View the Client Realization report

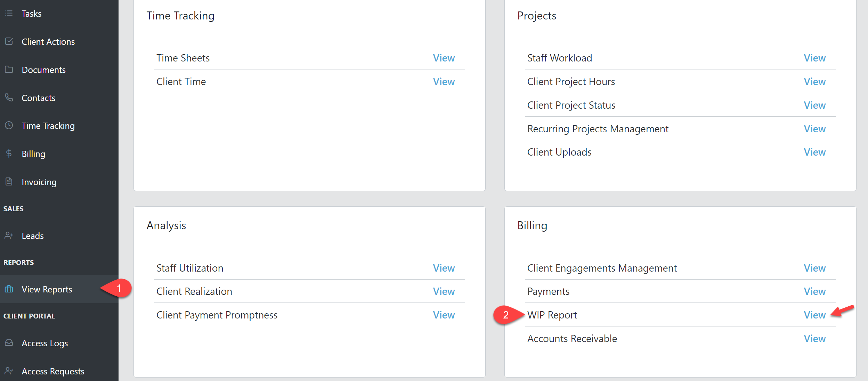pyautogui.click(x=444, y=291)
